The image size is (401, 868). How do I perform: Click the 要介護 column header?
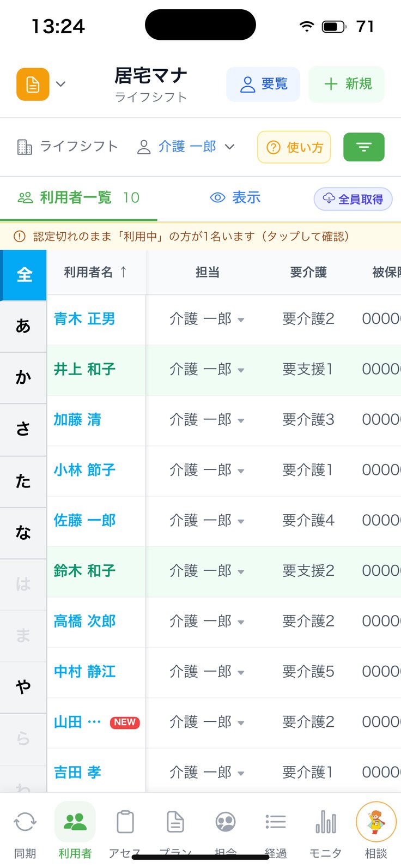(x=308, y=272)
